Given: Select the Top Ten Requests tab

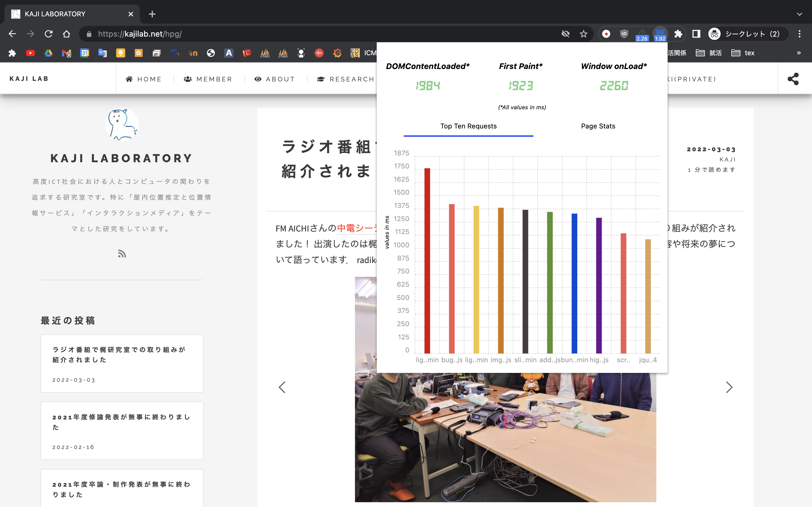Looking at the screenshot, I should click(x=468, y=126).
